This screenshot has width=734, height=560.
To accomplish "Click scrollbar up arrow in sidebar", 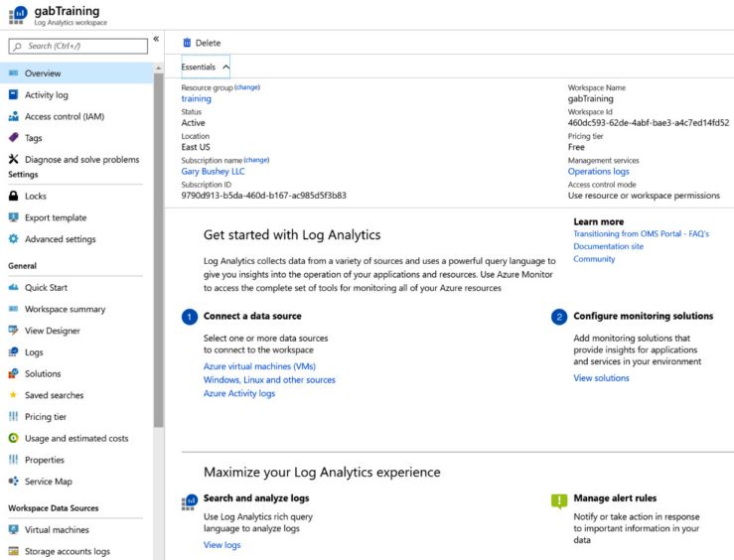I will (x=158, y=69).
